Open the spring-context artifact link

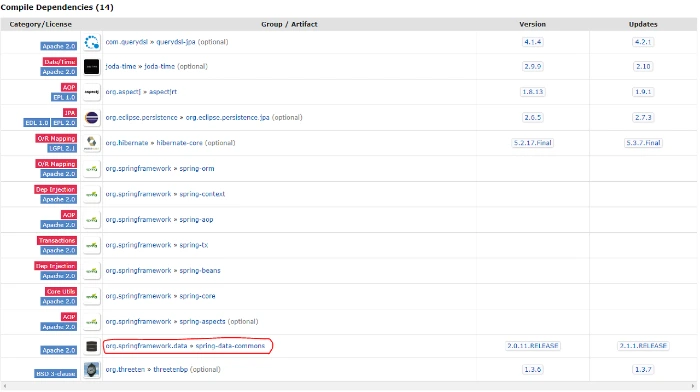(202, 194)
